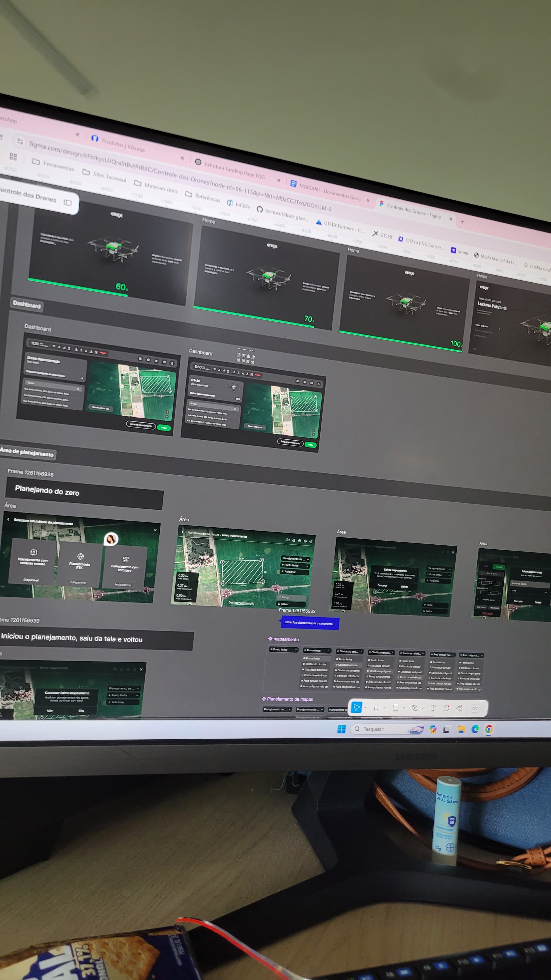The height and width of the screenshot is (980, 551).
Task: Select Planejamento RTK card
Action: (79, 565)
